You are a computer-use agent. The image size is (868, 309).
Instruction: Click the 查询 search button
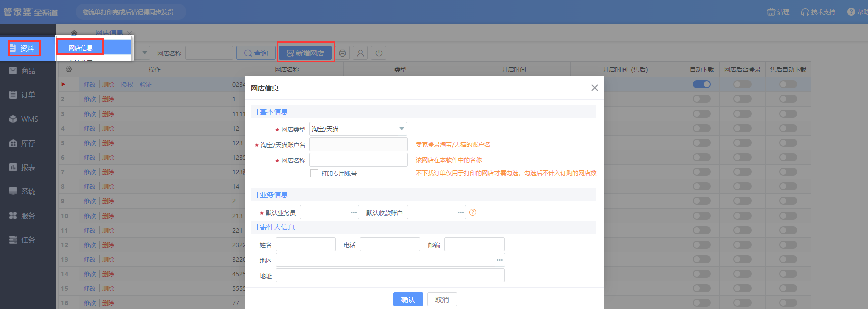pos(256,53)
